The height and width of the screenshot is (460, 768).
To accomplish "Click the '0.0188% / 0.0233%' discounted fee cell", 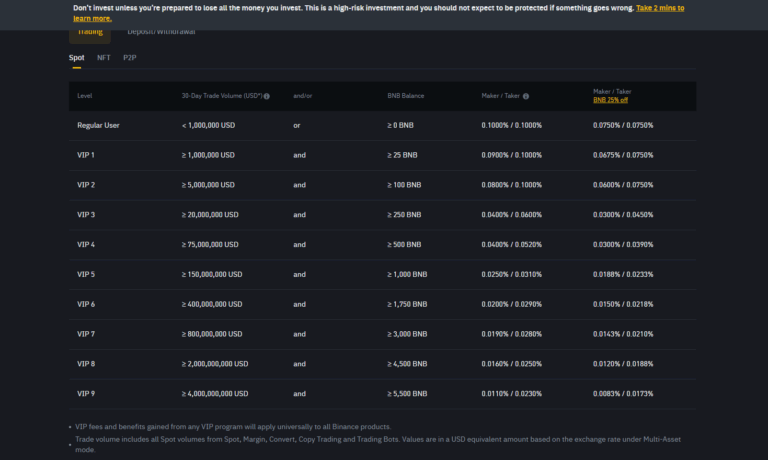I will (623, 275).
